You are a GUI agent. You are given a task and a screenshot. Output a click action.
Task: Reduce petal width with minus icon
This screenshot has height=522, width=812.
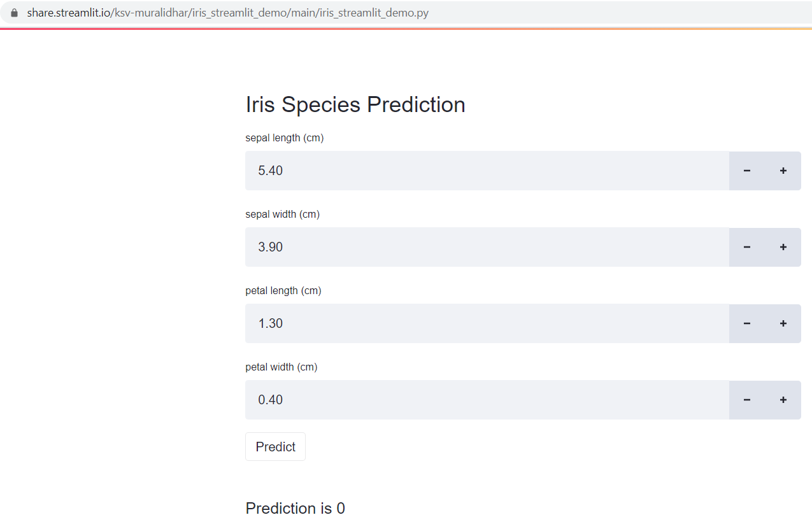coord(747,400)
